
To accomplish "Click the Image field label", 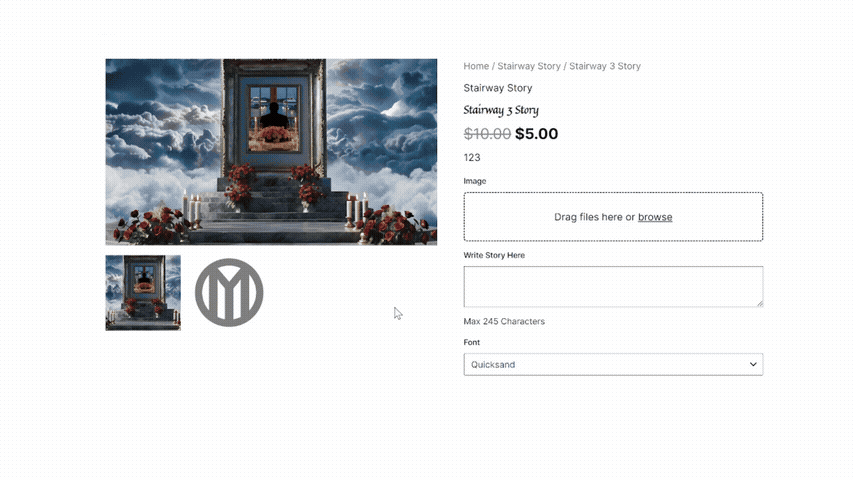I will (475, 181).
